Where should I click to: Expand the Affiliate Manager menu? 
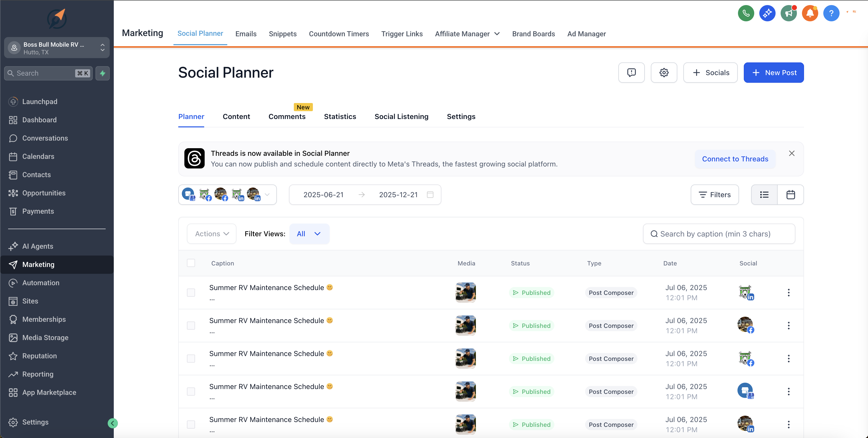(467, 34)
